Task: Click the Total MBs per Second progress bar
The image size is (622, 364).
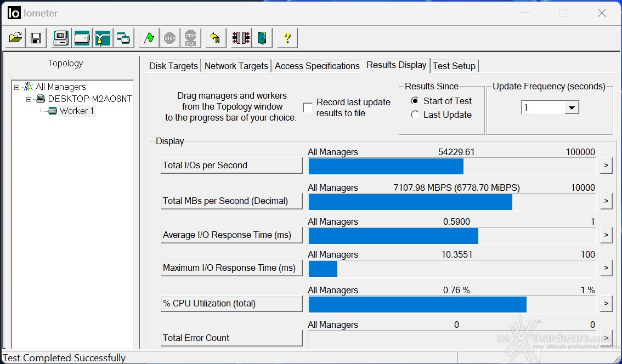Action: point(452,202)
